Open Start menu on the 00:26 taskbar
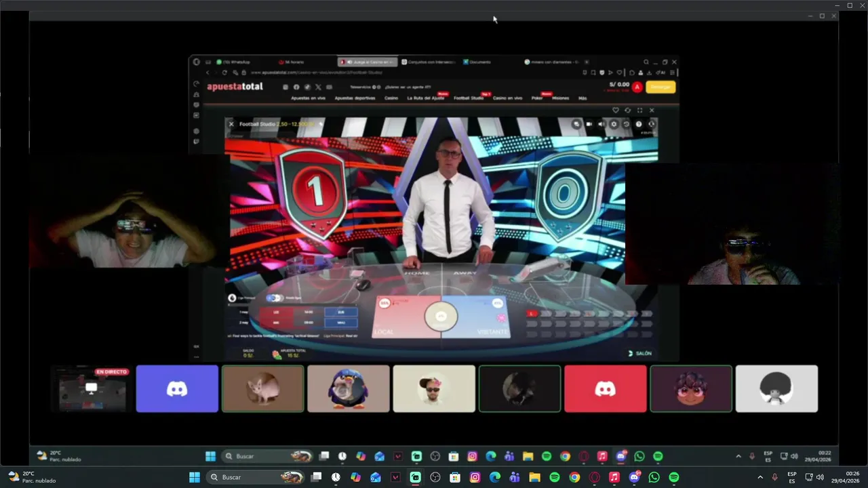 195,477
